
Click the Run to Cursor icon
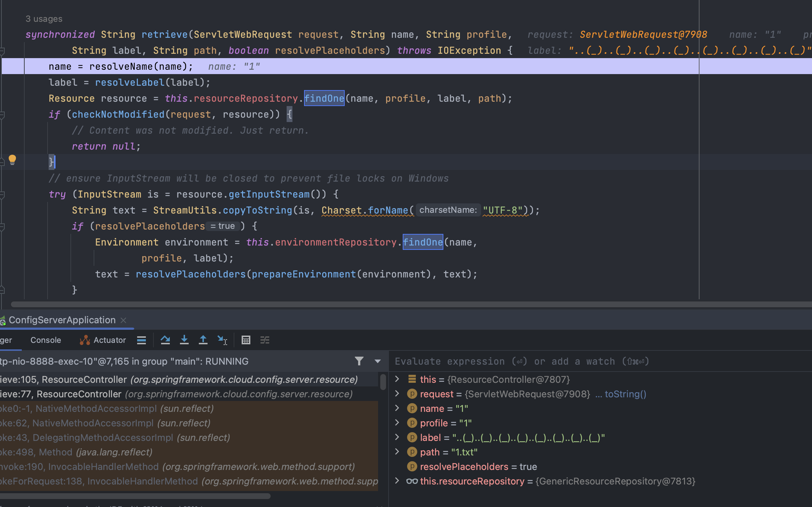coord(222,340)
